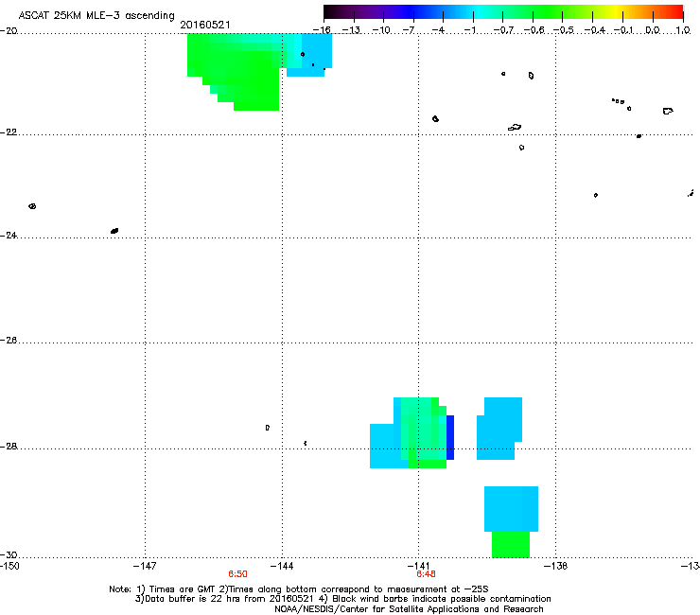The height and width of the screenshot is (615, 700).
Task: Click the colorbar label "0.0"
Action: 653,30
